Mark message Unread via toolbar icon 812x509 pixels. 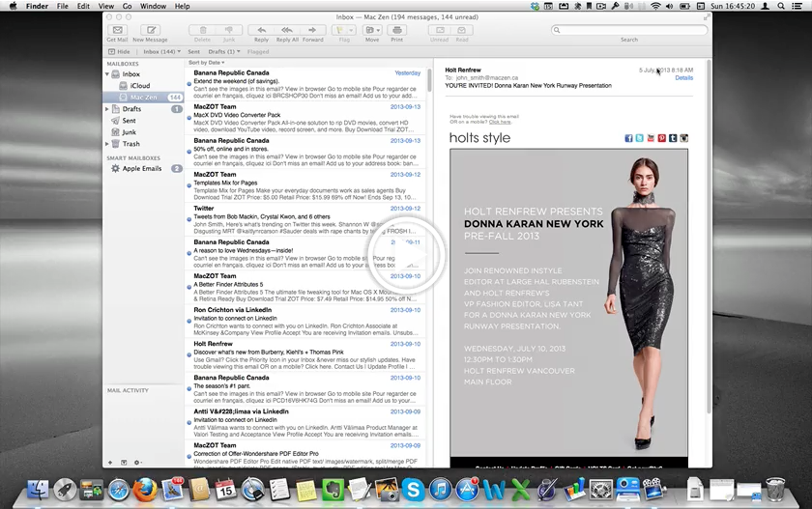(x=440, y=30)
